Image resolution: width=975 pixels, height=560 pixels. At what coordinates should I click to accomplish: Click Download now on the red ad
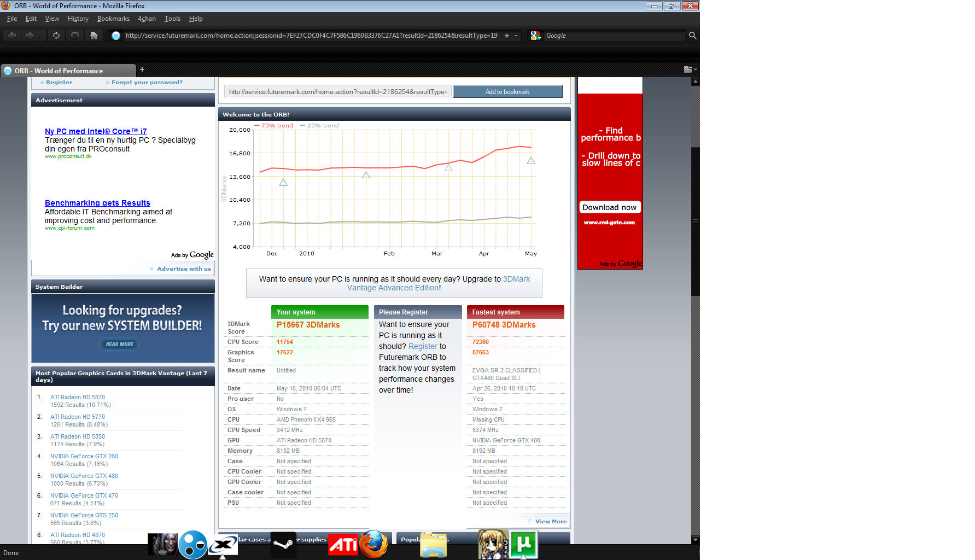pyautogui.click(x=610, y=207)
